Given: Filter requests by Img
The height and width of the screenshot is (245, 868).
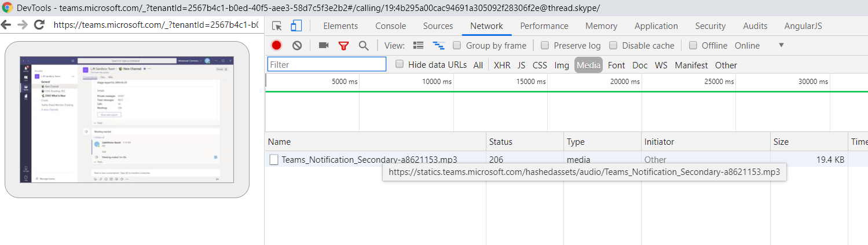Looking at the screenshot, I should 562,65.
